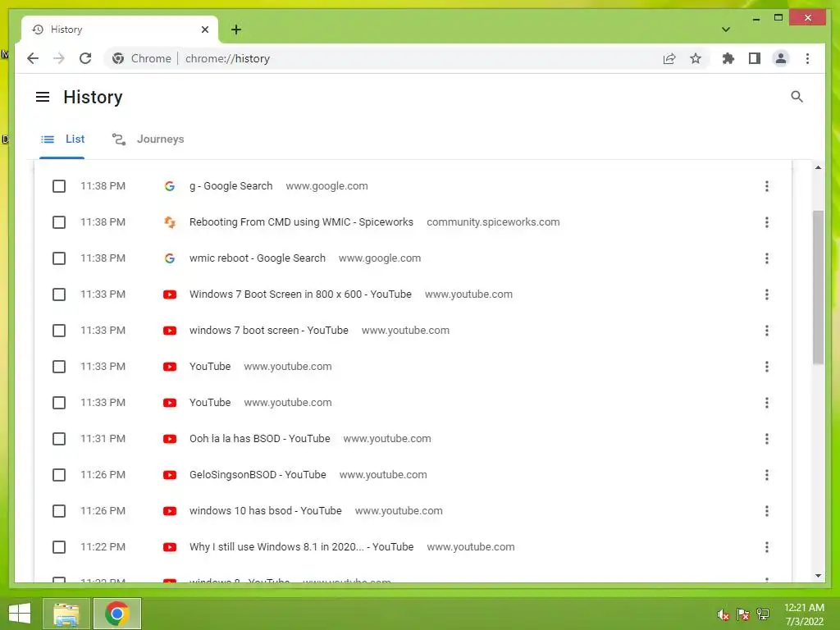840x630 pixels.
Task: Open File Explorer from the taskbar
Action: pyautogui.click(x=66, y=614)
